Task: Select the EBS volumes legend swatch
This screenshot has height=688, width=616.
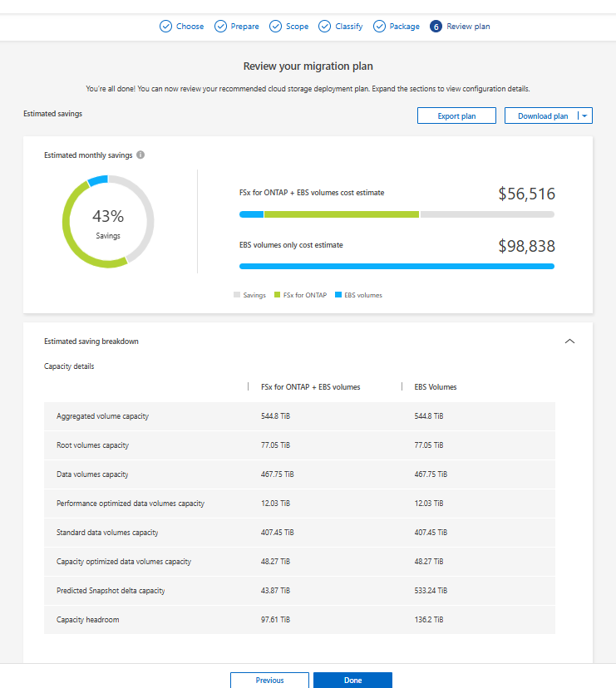Action: [x=339, y=294]
